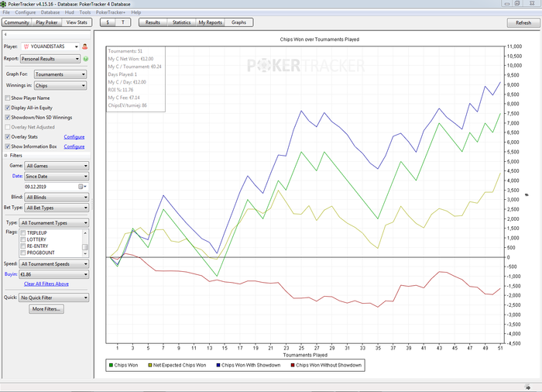Open the Hud menu
This screenshot has width=542, height=392.
click(69, 12)
